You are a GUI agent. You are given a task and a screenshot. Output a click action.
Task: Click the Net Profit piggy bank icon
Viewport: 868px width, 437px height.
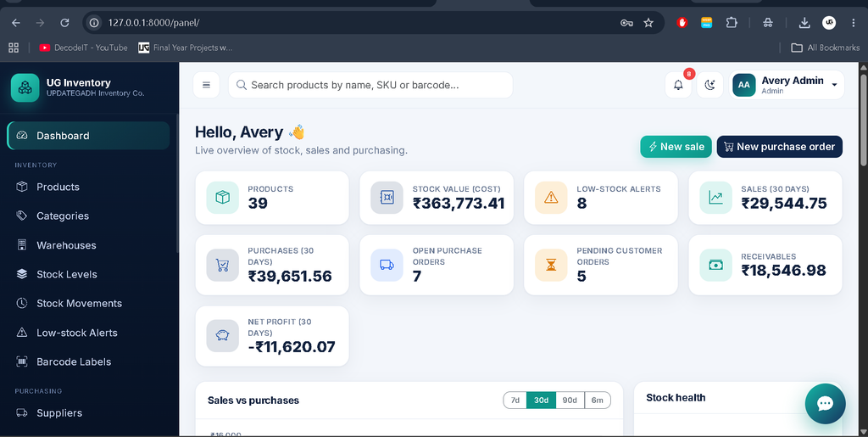tap(223, 336)
